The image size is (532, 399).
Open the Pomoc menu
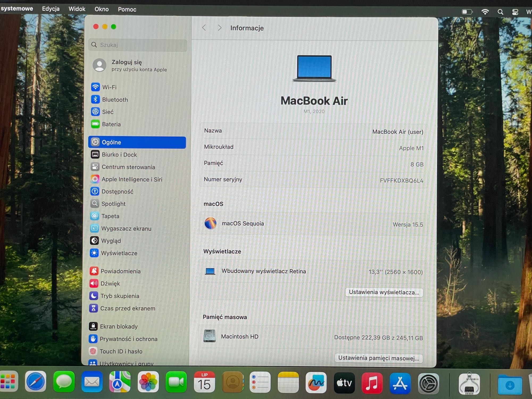[127, 10]
